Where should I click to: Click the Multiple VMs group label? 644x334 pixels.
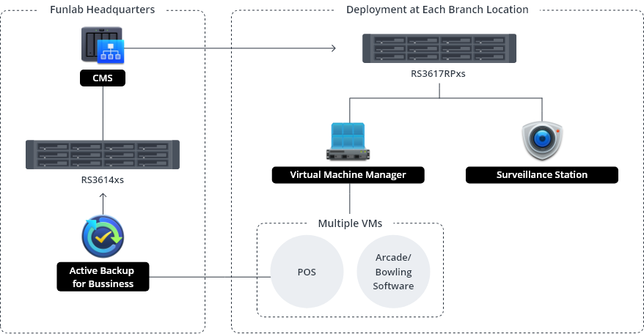click(350, 223)
